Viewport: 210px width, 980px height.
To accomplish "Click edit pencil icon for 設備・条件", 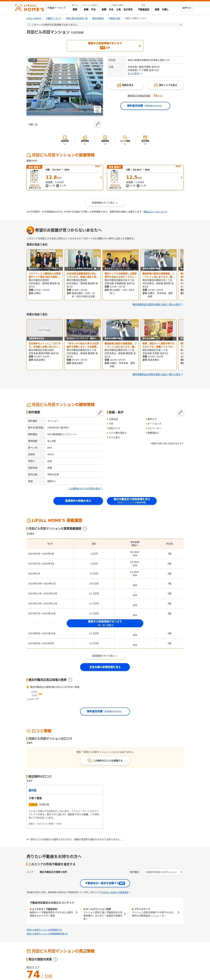I will coord(180,412).
